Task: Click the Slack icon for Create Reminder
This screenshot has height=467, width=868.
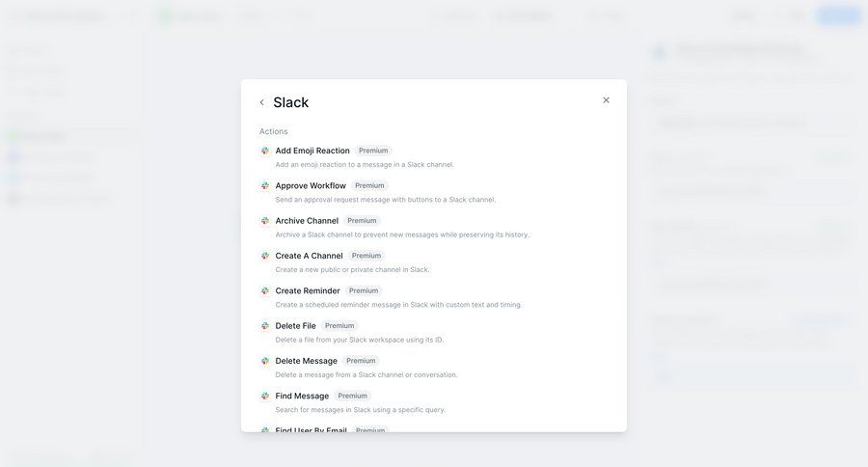Action: click(x=265, y=290)
